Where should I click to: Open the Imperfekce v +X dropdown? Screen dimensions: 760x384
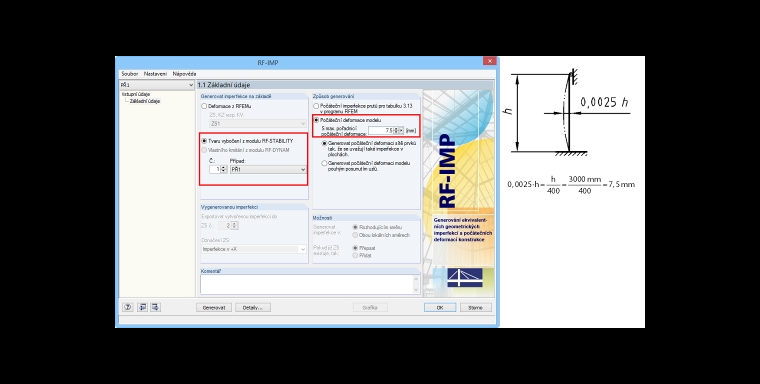click(x=254, y=249)
